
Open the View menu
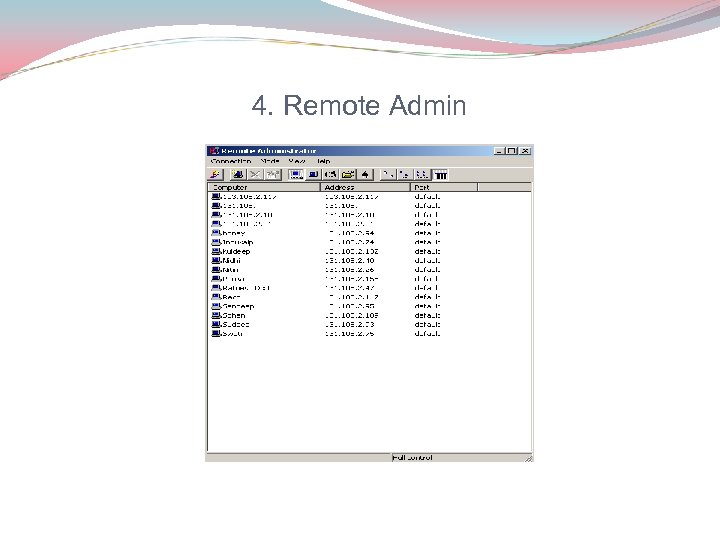click(297, 161)
